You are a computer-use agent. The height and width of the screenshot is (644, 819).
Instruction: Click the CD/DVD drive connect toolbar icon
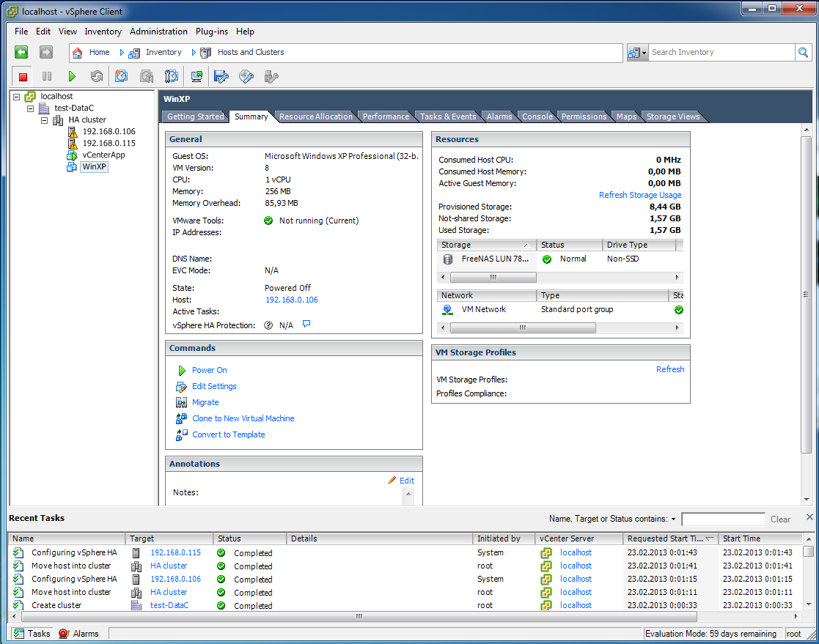(246, 77)
